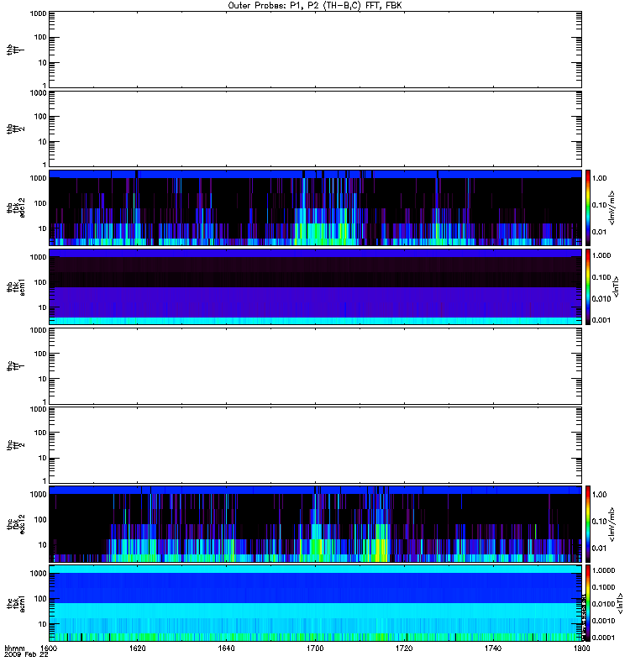Click the 1 tick of thc fff 2 panel

click(x=45, y=480)
